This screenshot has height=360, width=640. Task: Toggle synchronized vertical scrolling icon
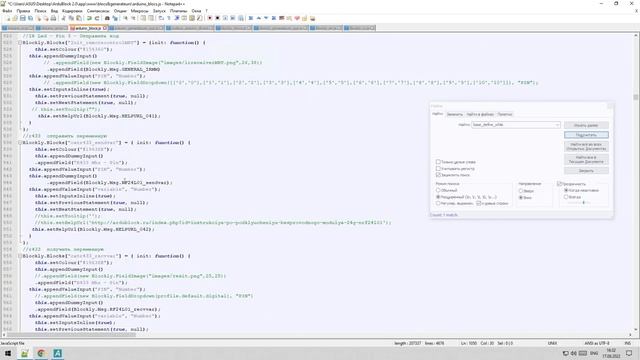pos(143,18)
